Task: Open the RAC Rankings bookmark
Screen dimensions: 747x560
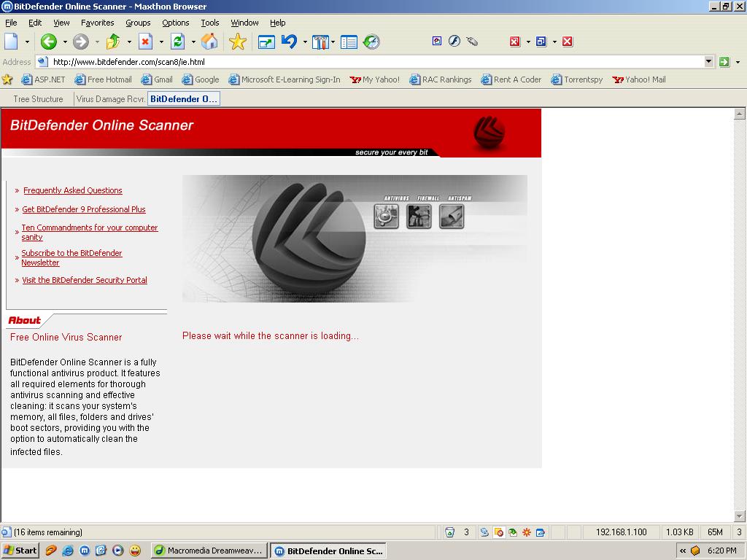Action: 441,79
